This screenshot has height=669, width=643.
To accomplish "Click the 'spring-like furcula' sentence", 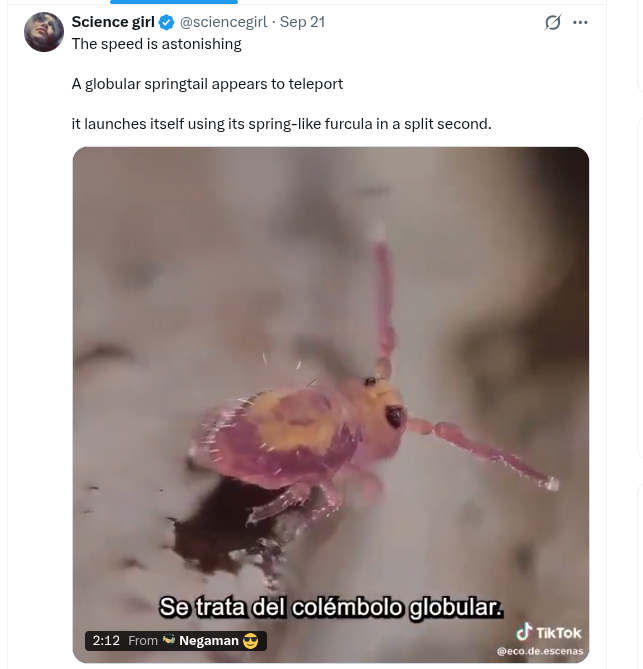I will click(282, 124).
